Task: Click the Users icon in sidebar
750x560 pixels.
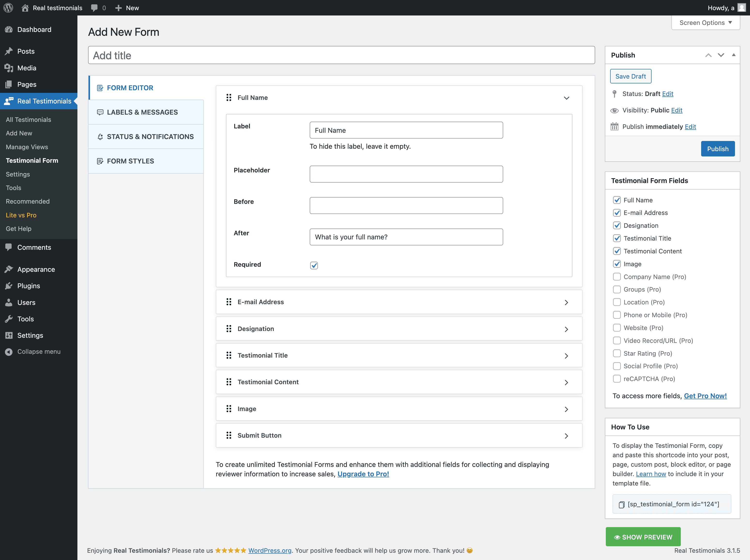Action: pyautogui.click(x=9, y=302)
